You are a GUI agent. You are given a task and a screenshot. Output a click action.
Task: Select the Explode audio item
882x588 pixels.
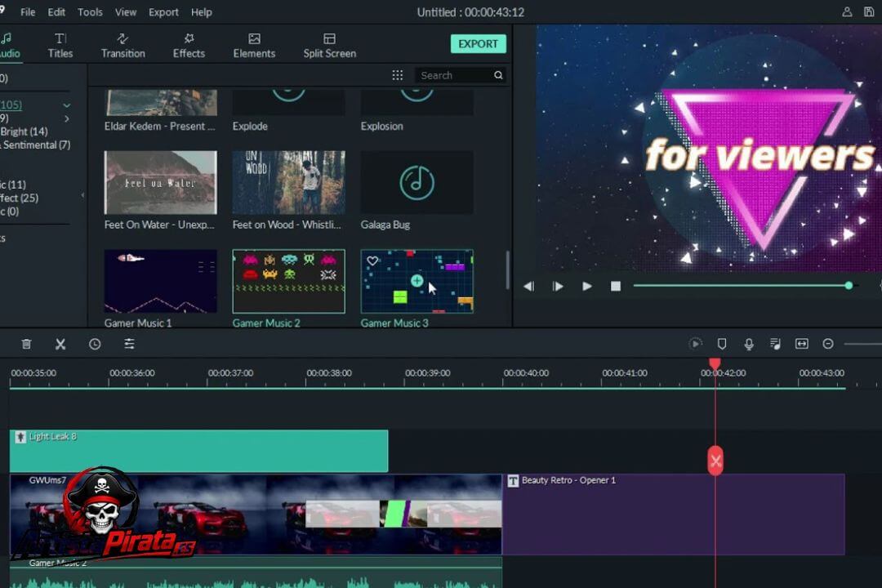click(288, 102)
